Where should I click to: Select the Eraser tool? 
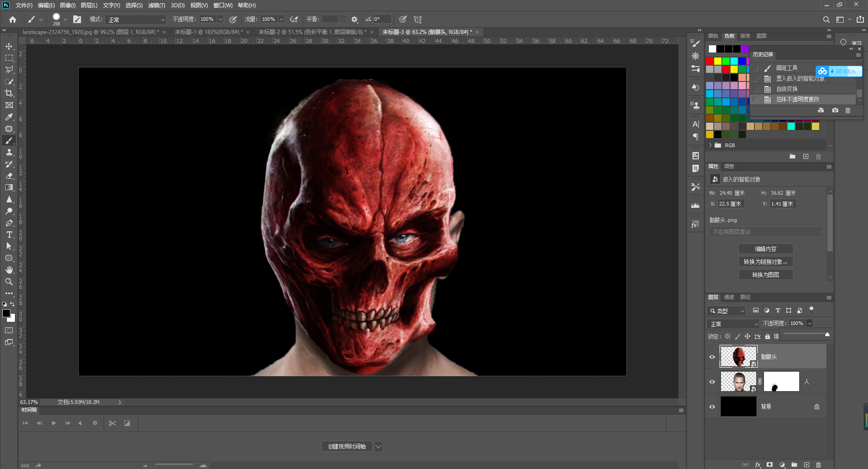click(9, 176)
